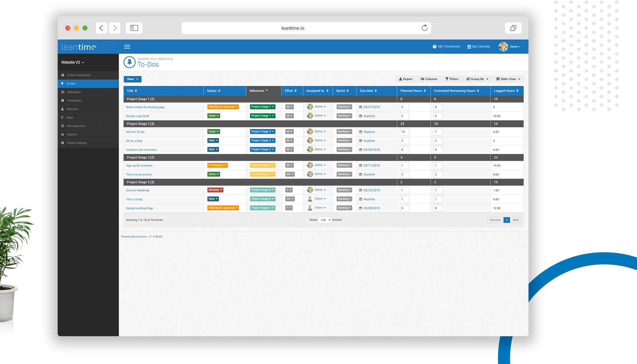Reload page with the refresh icon
Image resolution: width=637 pixels, height=364 pixels.
[x=424, y=28]
